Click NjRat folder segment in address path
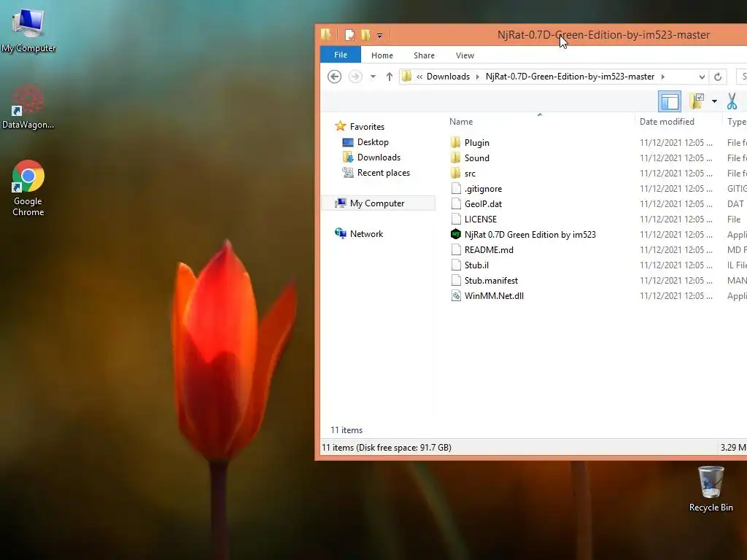This screenshot has height=560, width=747. (570, 77)
